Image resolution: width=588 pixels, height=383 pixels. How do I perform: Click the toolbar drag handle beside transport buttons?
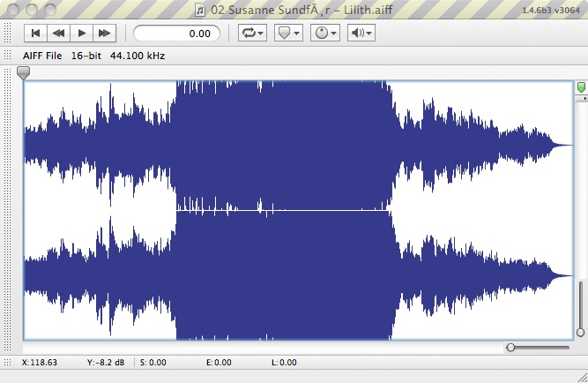coord(7,33)
